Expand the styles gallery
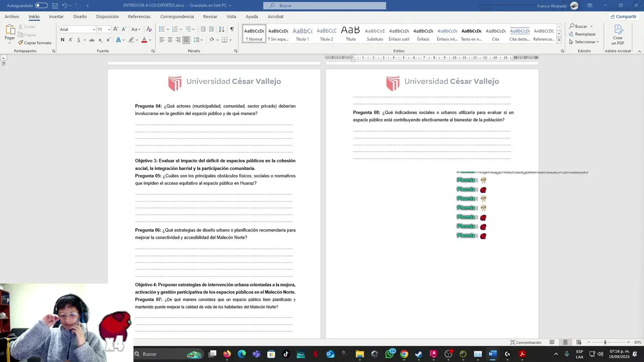Image resolution: width=644 pixels, height=362 pixels. coord(558,40)
